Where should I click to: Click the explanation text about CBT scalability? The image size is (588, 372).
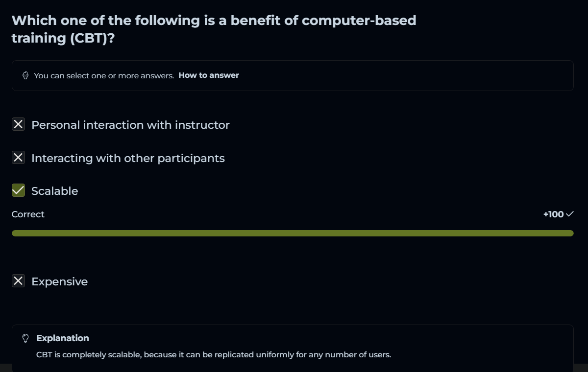pyautogui.click(x=214, y=354)
